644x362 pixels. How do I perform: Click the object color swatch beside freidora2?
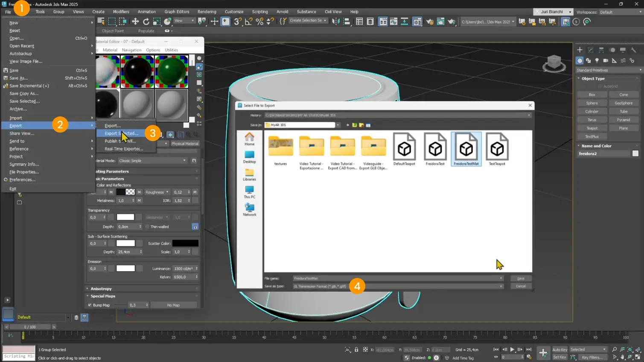coord(635,153)
